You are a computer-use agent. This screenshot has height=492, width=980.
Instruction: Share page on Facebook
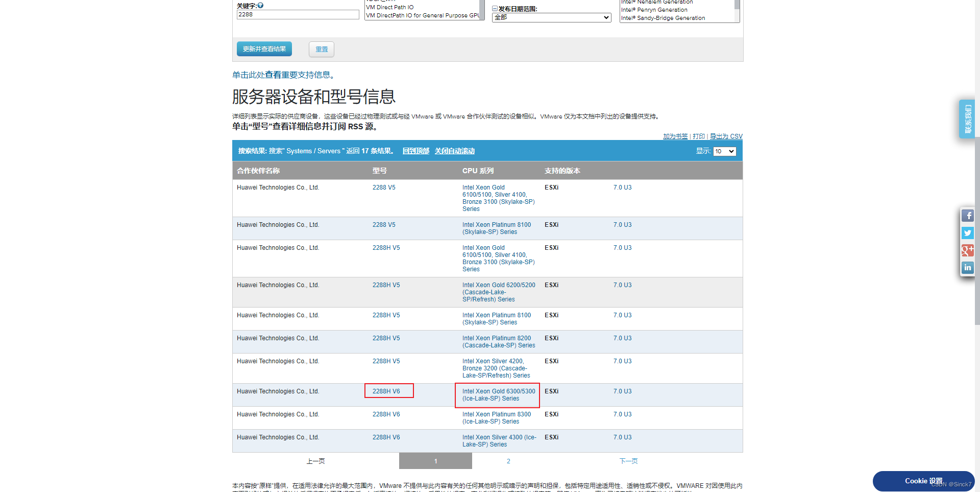coord(967,216)
